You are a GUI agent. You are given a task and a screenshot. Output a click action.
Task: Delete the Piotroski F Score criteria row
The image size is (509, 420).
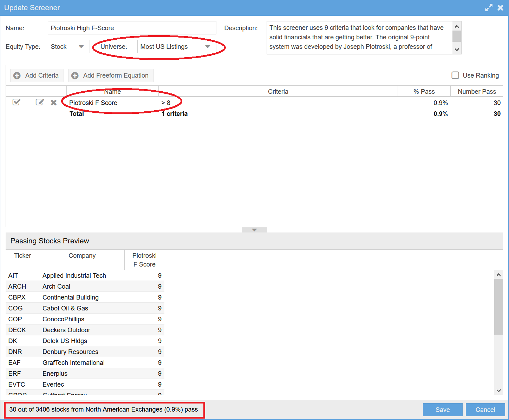click(54, 103)
